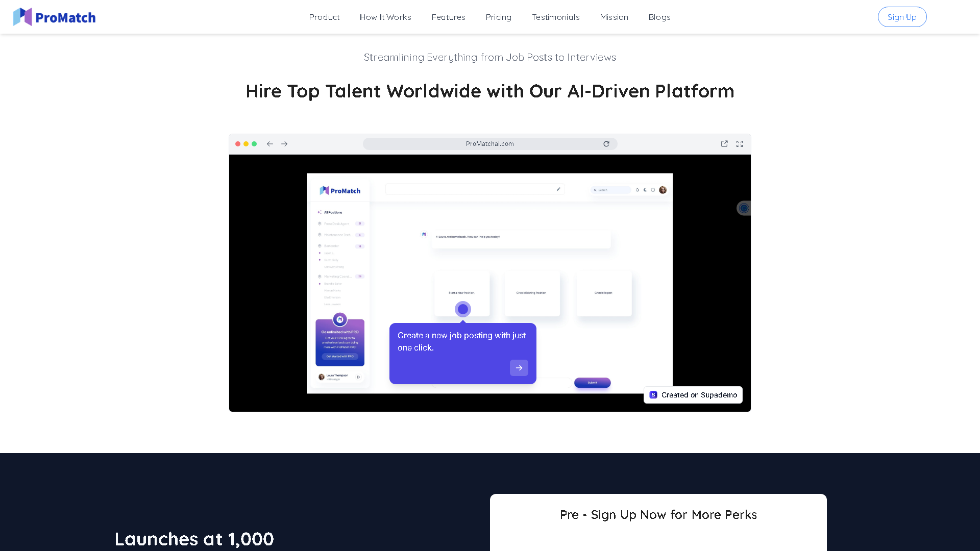The width and height of the screenshot is (980, 551).
Task: Click the next arrow in tooltip
Action: [x=519, y=368]
